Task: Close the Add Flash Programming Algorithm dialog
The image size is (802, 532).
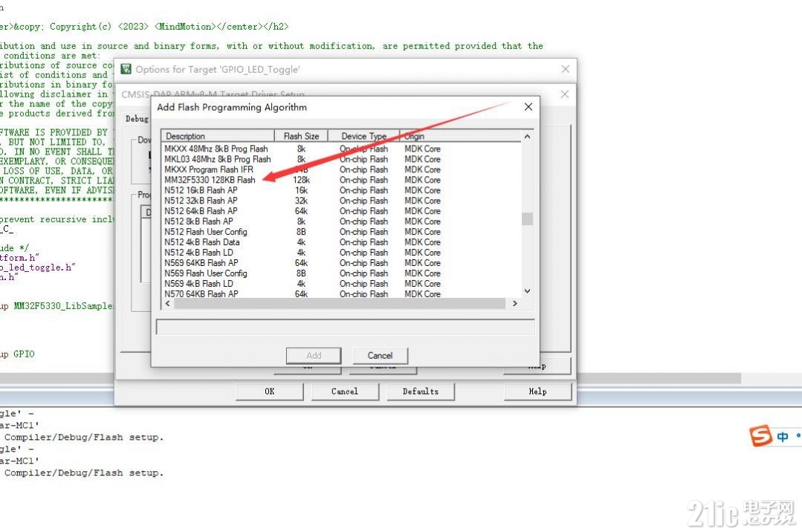Action: click(x=528, y=106)
